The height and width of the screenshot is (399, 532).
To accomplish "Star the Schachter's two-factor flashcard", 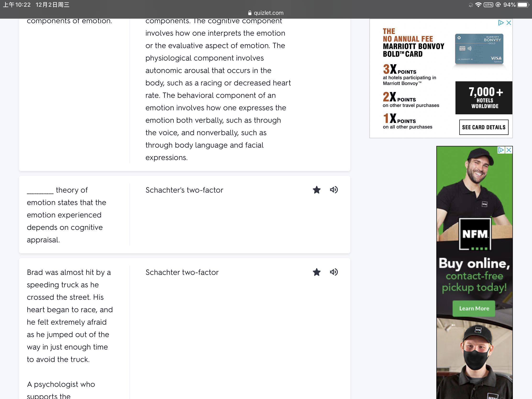I will [x=316, y=190].
